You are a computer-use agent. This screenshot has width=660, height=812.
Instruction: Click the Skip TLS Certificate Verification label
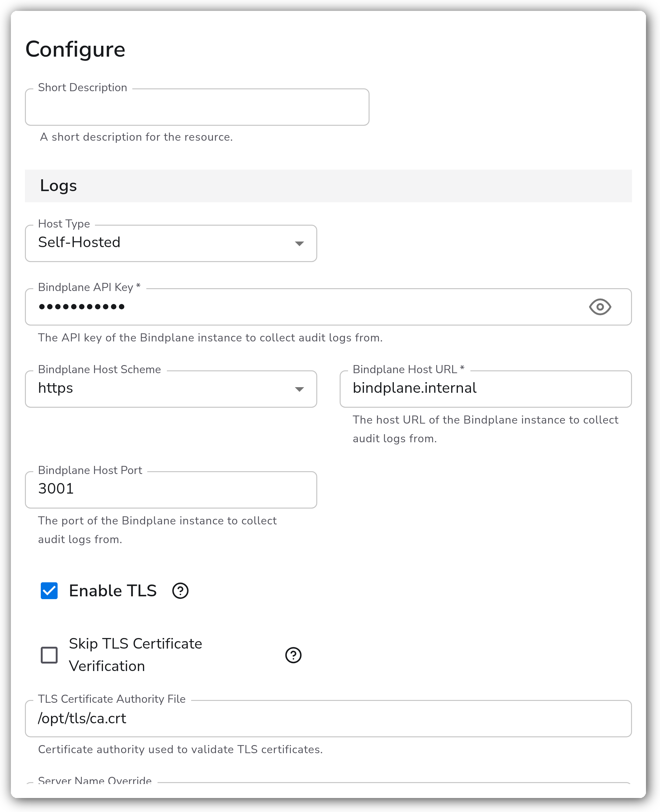pyautogui.click(x=135, y=655)
